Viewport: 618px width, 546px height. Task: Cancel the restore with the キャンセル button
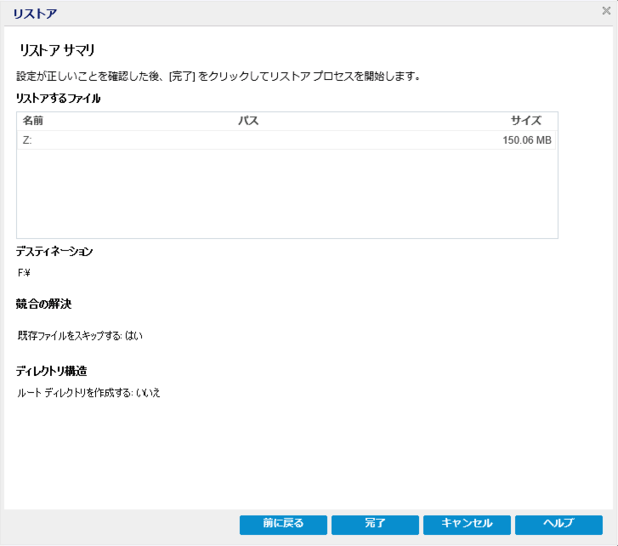coord(467,525)
